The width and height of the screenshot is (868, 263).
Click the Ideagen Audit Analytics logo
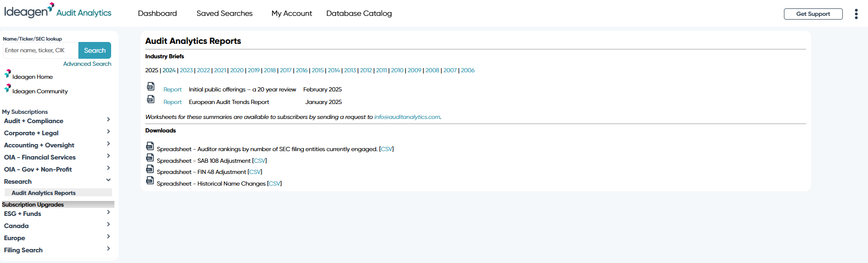tap(58, 11)
